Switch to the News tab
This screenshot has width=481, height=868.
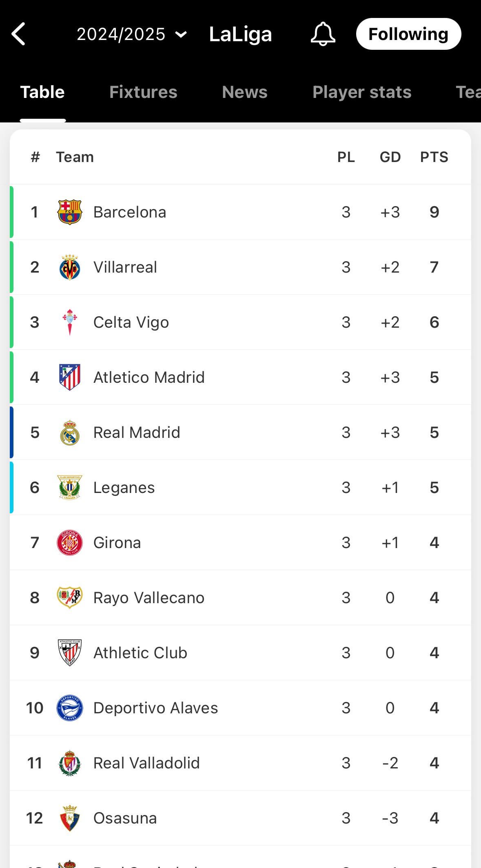[245, 92]
